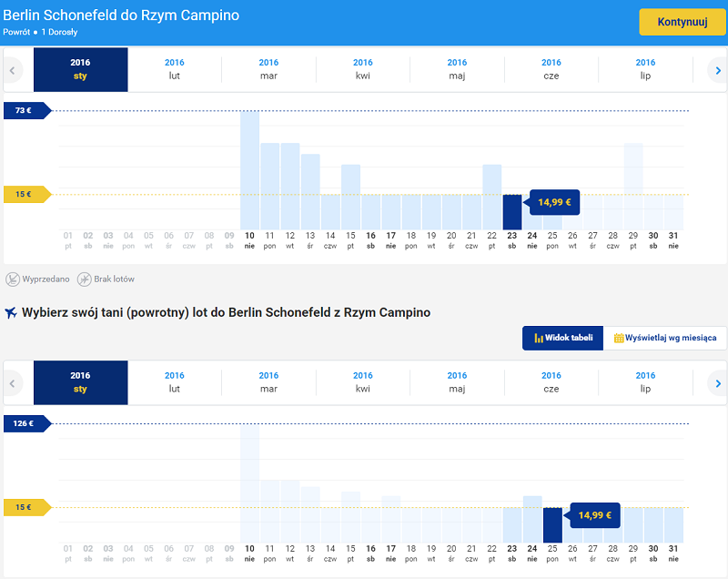Click outbound date label 24 nie

pyautogui.click(x=532, y=240)
